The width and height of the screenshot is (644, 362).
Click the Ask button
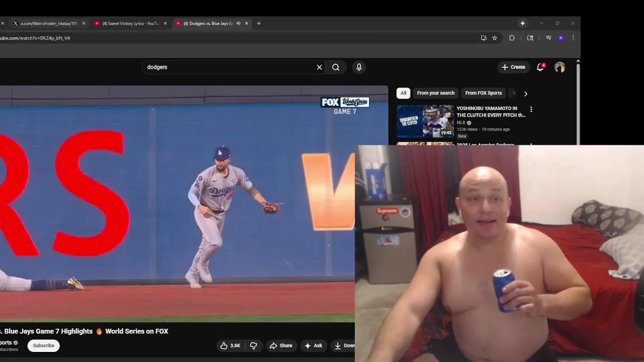point(313,345)
